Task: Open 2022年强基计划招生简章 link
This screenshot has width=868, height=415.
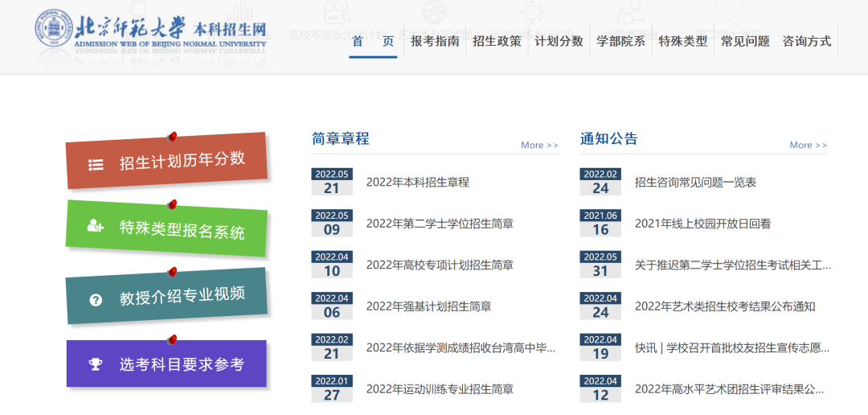Action: pyautogui.click(x=428, y=306)
